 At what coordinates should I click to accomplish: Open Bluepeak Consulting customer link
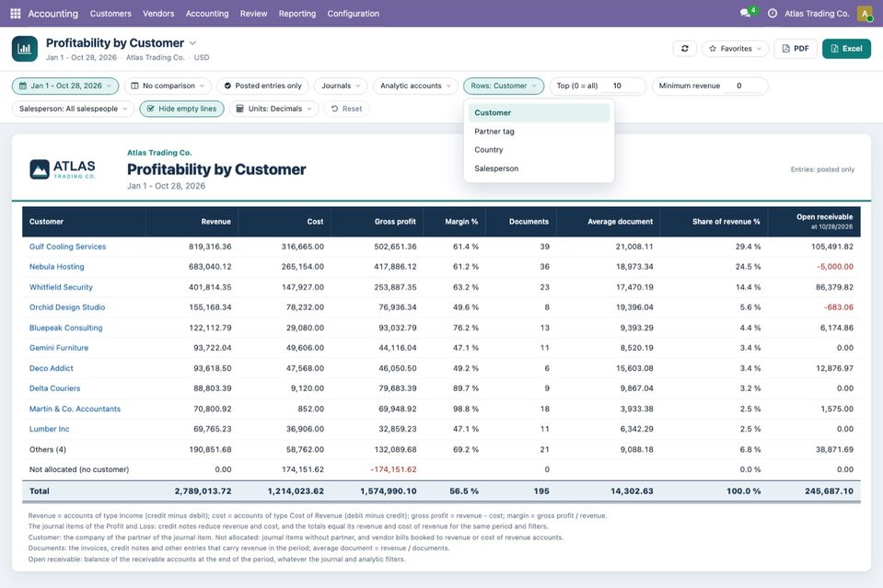point(66,328)
